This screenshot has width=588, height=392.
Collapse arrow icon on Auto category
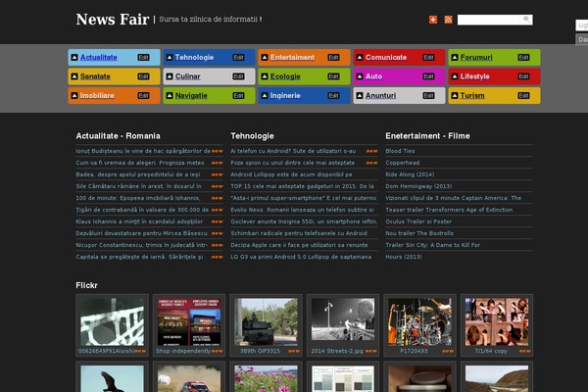360,76
